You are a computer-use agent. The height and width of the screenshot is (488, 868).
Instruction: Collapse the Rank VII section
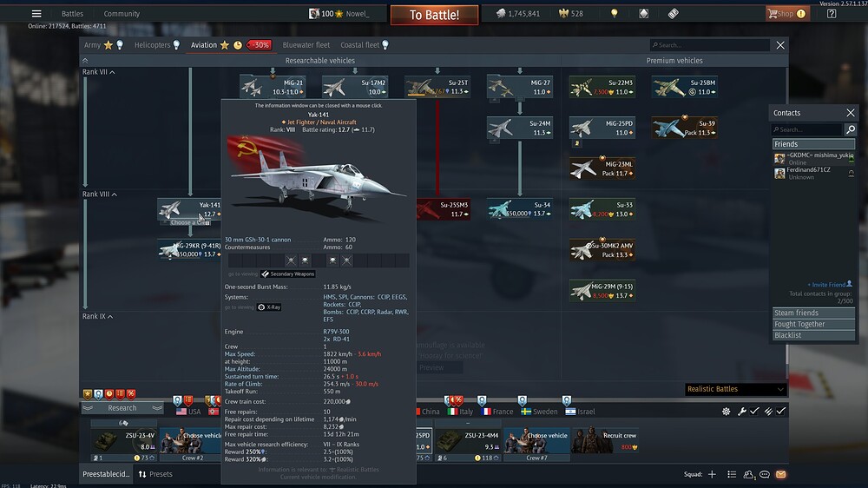(99, 72)
